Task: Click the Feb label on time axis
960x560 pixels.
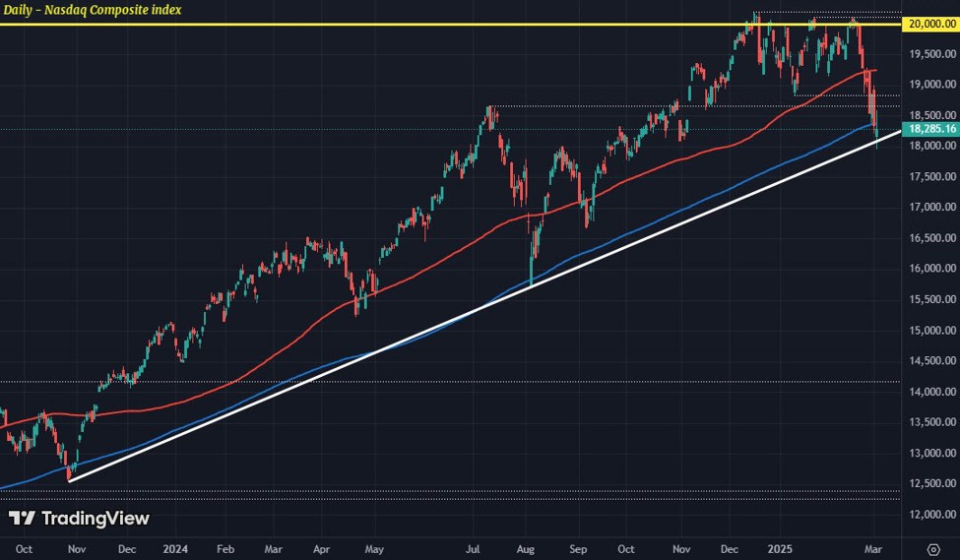Action: point(224,547)
